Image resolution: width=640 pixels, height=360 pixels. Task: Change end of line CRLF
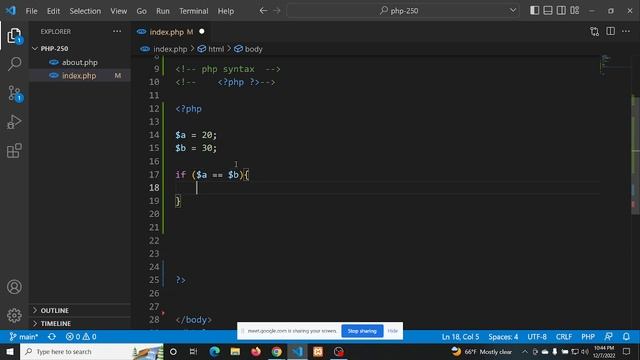(x=563, y=337)
